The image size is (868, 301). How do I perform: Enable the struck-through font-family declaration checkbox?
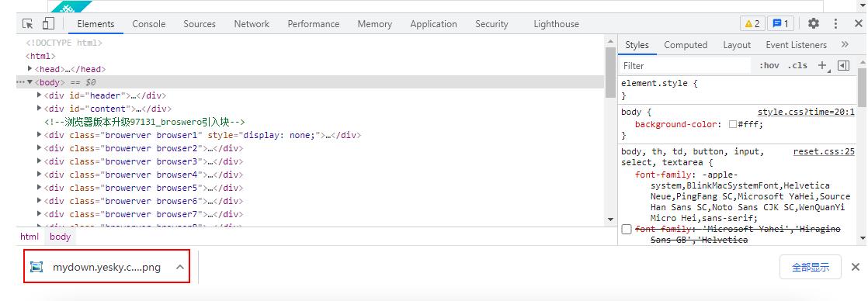tap(627, 229)
